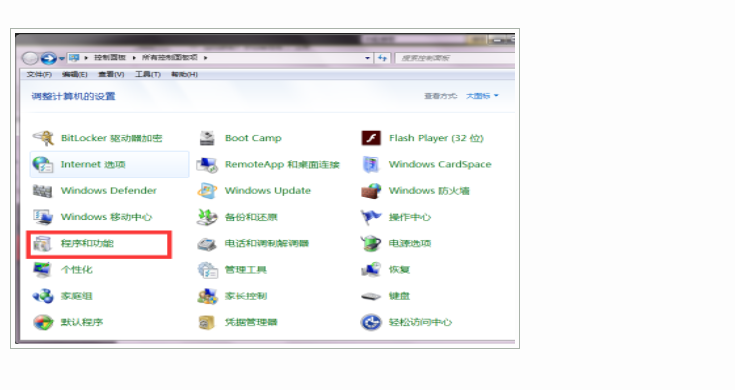Click into the search control panel field
735x390 pixels.
click(x=455, y=58)
